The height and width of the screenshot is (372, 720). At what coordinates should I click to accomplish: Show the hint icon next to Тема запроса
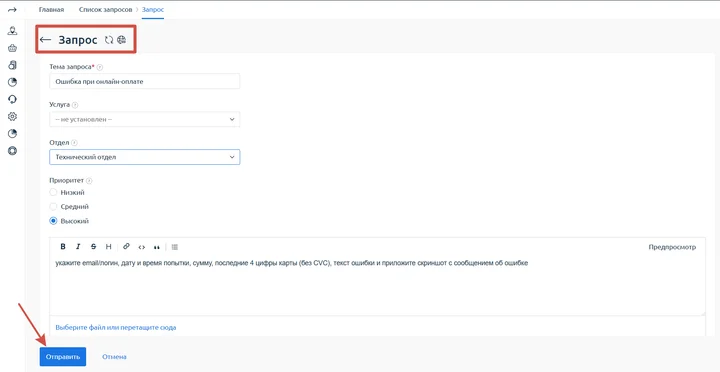pos(100,67)
